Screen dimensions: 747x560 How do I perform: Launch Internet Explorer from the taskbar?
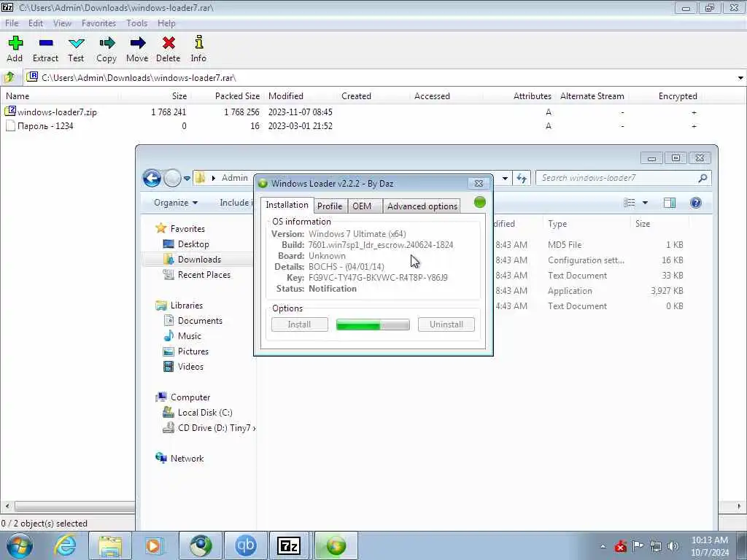(x=65, y=546)
